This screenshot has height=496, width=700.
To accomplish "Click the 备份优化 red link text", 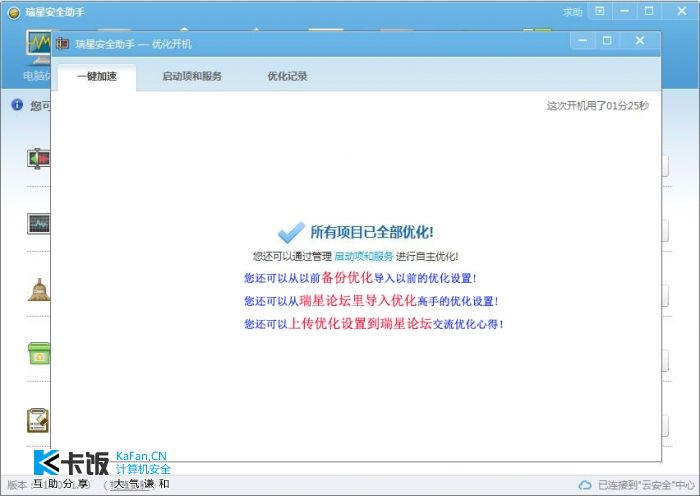I will 347,278.
